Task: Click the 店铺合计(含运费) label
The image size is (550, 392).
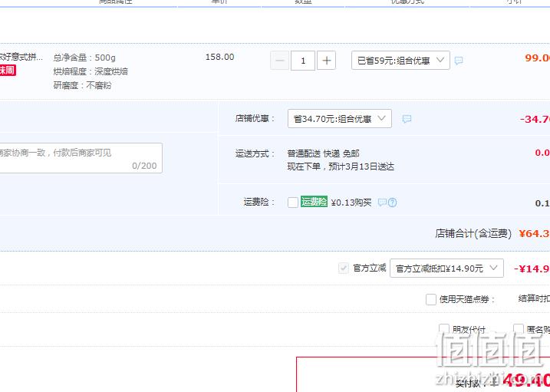Action: [473, 233]
